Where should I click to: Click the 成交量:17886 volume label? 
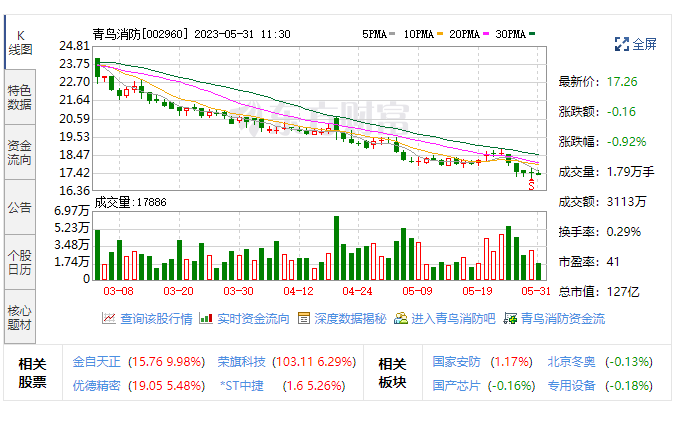[x=130, y=202]
